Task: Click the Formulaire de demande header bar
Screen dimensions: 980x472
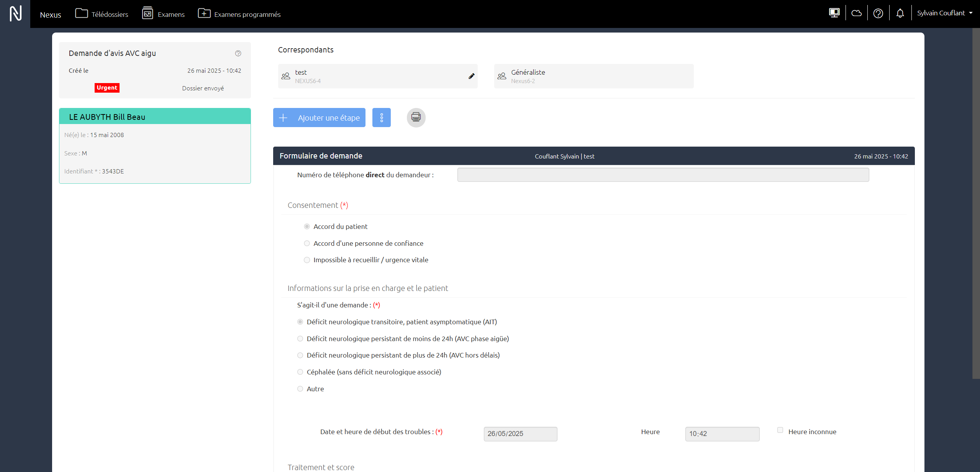Action: [x=594, y=156]
